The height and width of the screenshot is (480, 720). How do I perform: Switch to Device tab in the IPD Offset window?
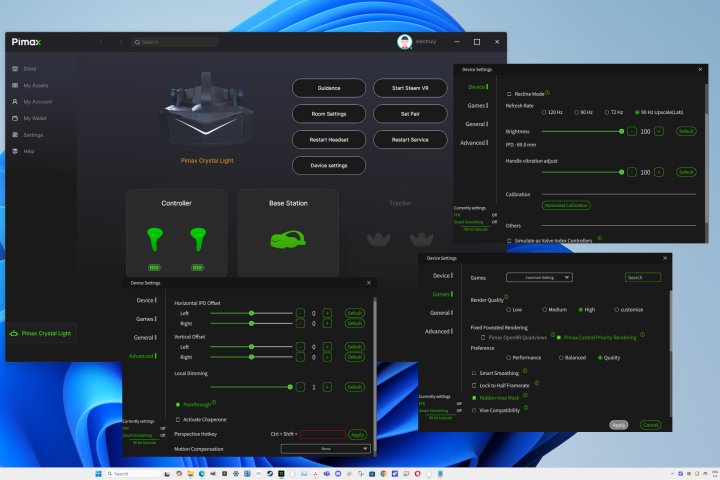pyautogui.click(x=146, y=300)
